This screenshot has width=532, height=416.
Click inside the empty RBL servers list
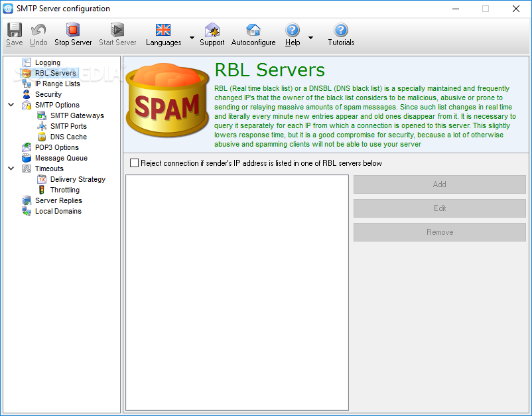(x=237, y=293)
